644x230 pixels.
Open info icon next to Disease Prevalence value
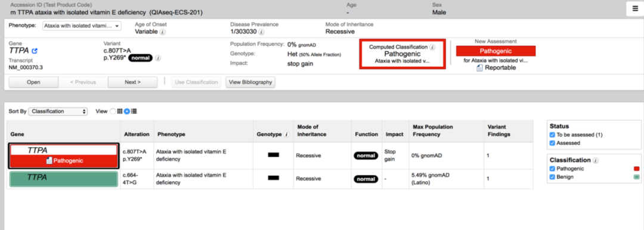pyautogui.click(x=261, y=32)
